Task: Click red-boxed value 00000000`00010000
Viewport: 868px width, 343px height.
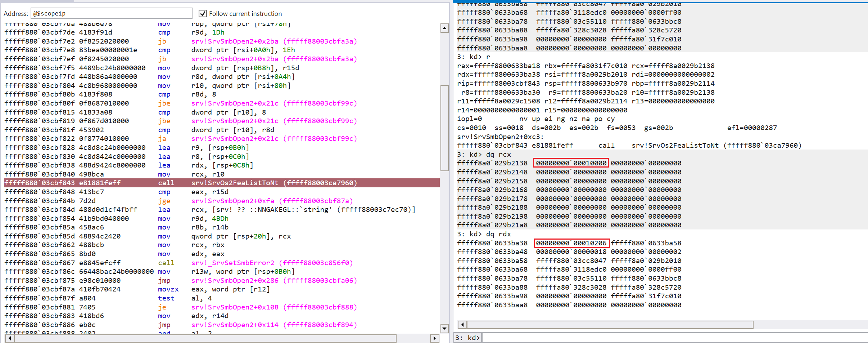Action: click(571, 163)
